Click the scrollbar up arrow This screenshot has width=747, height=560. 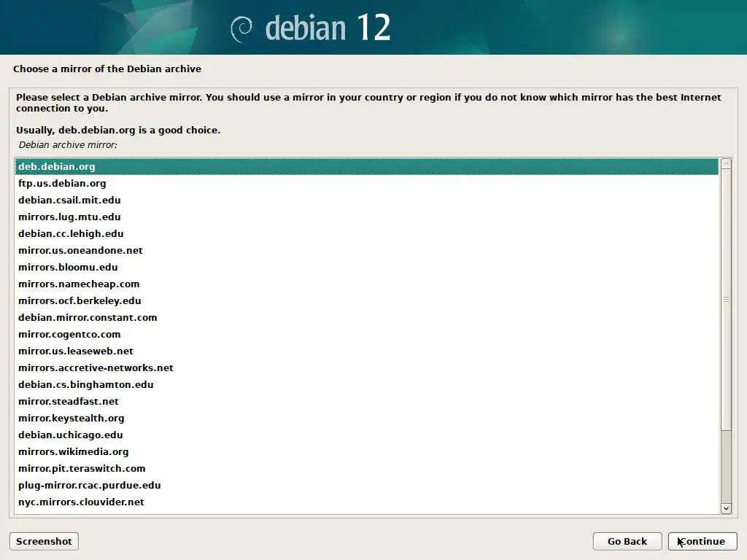coord(726,164)
